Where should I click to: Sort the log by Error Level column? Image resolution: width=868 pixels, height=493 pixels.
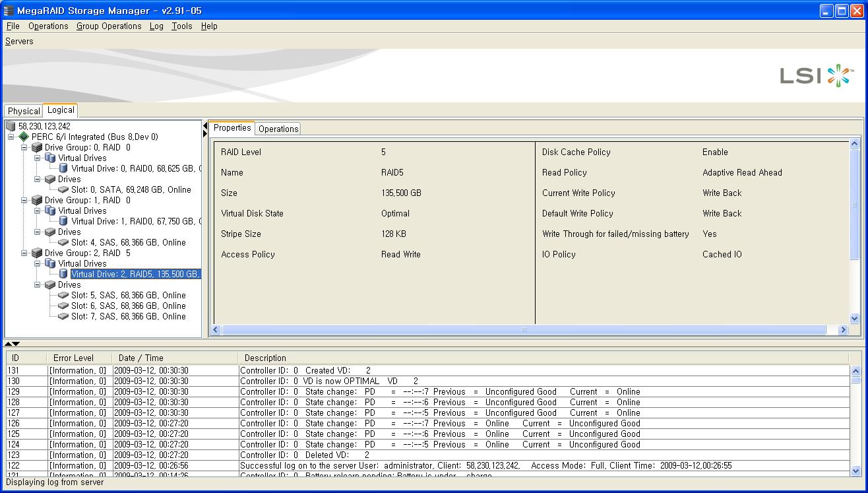click(79, 358)
